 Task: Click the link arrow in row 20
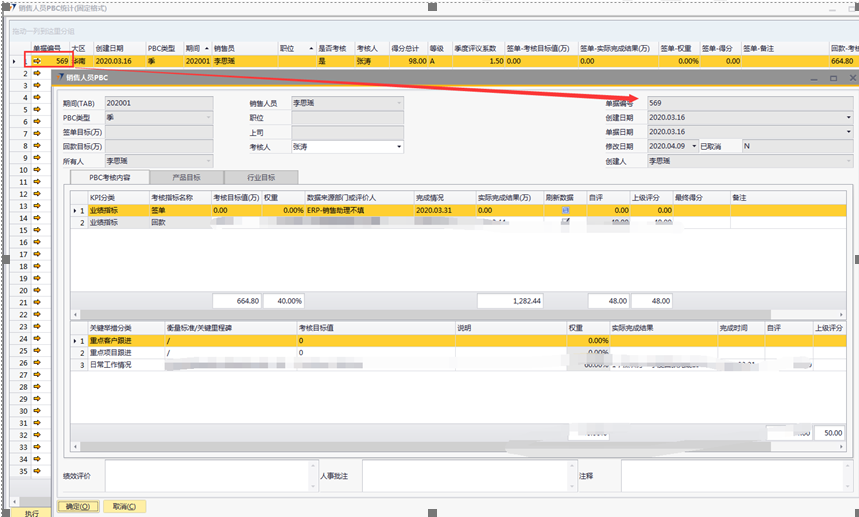(37, 290)
